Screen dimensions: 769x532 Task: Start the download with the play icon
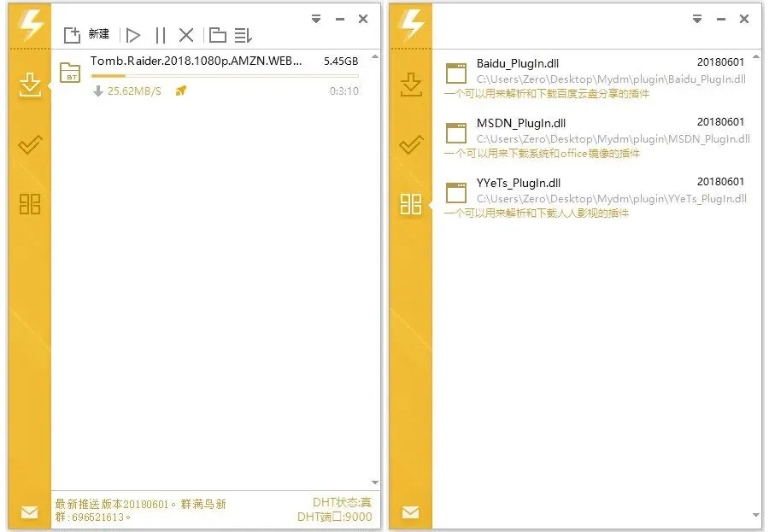tap(133, 35)
